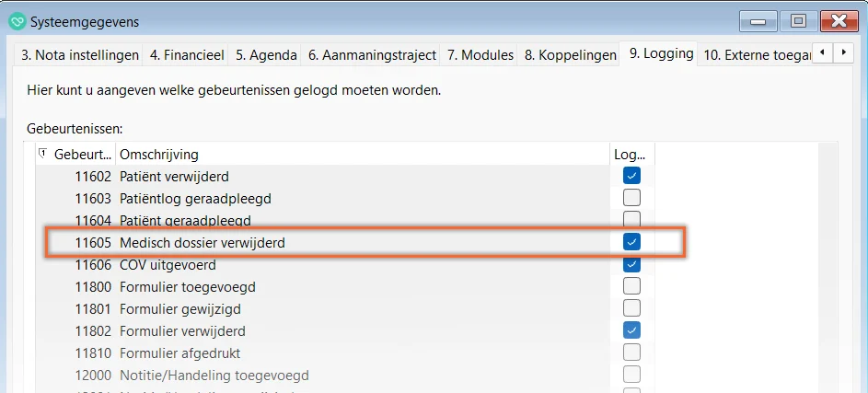
Task: Enable logging for Patiëntlog geraadpleegd
Action: click(x=631, y=198)
